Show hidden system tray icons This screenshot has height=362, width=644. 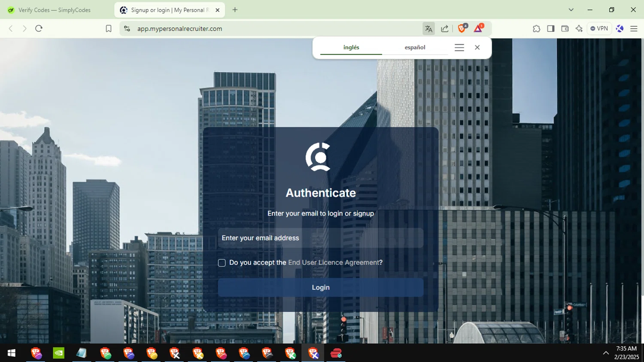point(606,353)
